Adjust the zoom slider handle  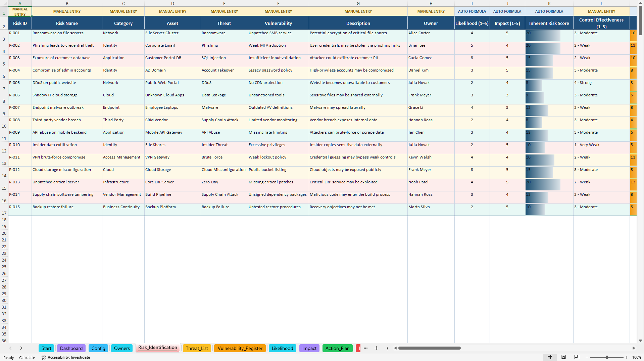point(607,357)
